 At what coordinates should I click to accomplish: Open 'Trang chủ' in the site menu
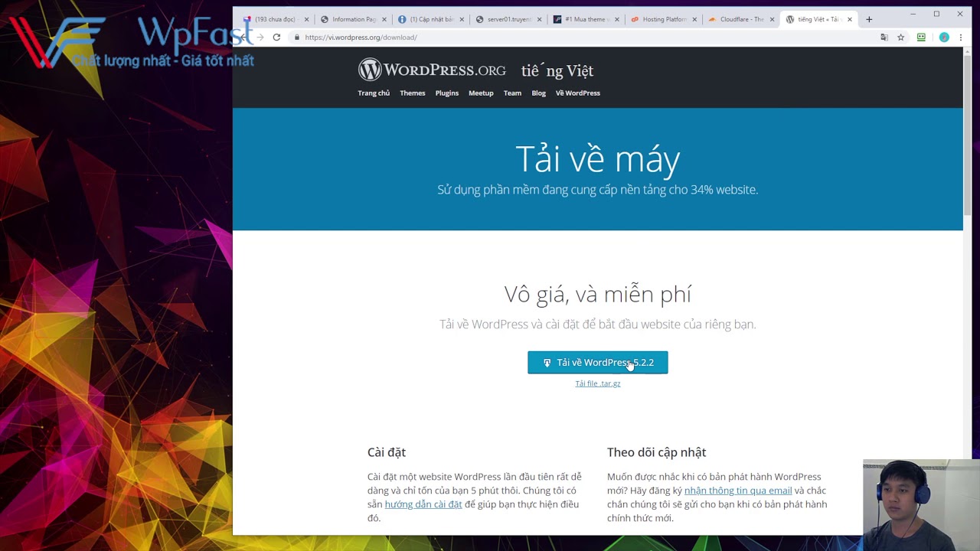click(x=374, y=93)
